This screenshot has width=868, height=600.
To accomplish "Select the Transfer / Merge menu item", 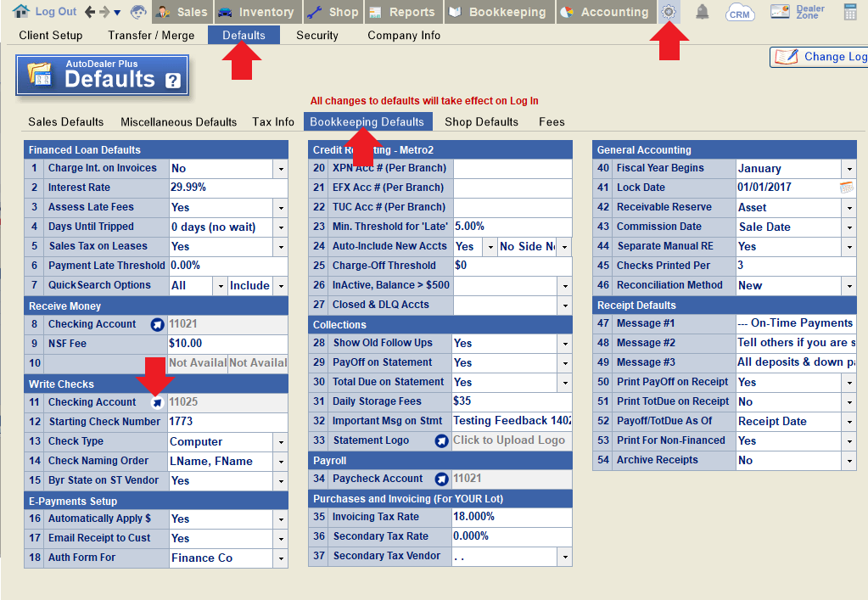I will [151, 36].
